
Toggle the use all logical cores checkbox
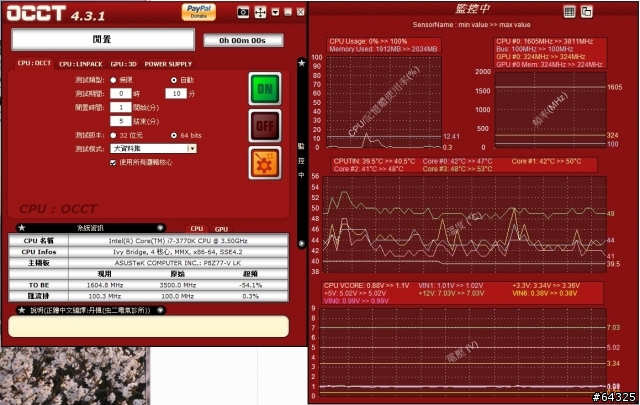click(x=113, y=162)
